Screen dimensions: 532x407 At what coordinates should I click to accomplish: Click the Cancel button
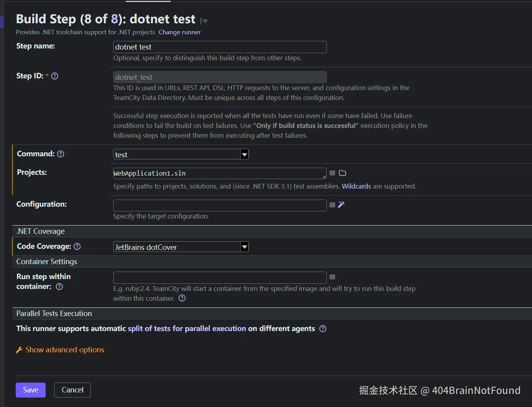[72, 390]
